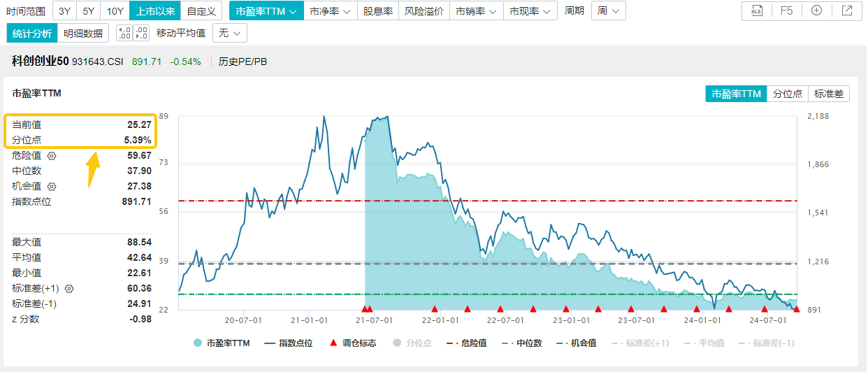The image size is (868, 372).
Task: Open settings gear next to 机会值
Action: (51, 187)
